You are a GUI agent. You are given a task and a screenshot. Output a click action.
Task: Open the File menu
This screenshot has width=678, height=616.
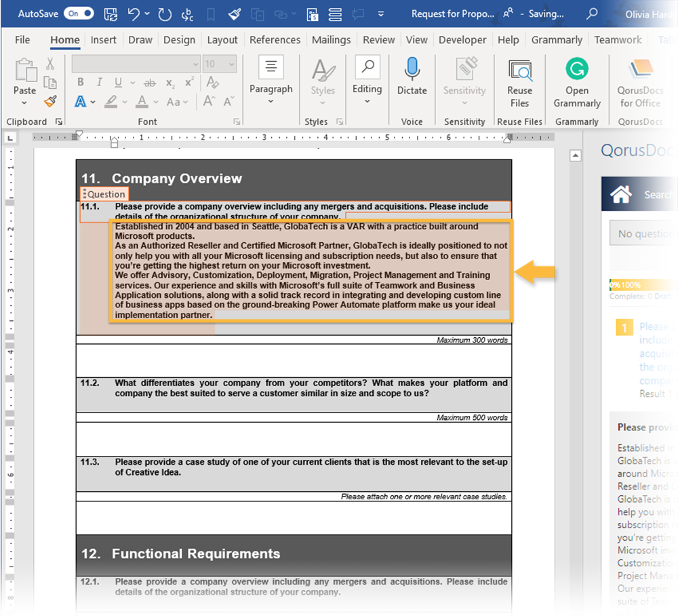(22, 40)
